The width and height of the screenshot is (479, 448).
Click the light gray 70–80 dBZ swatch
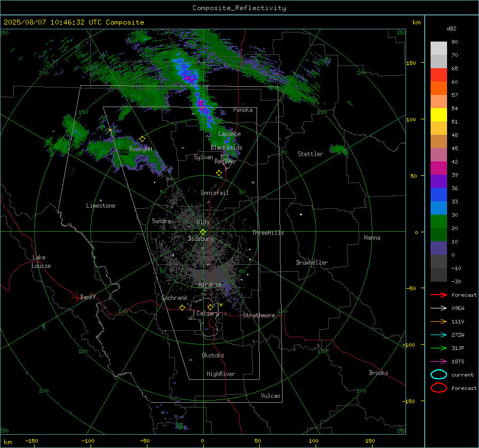(x=439, y=48)
